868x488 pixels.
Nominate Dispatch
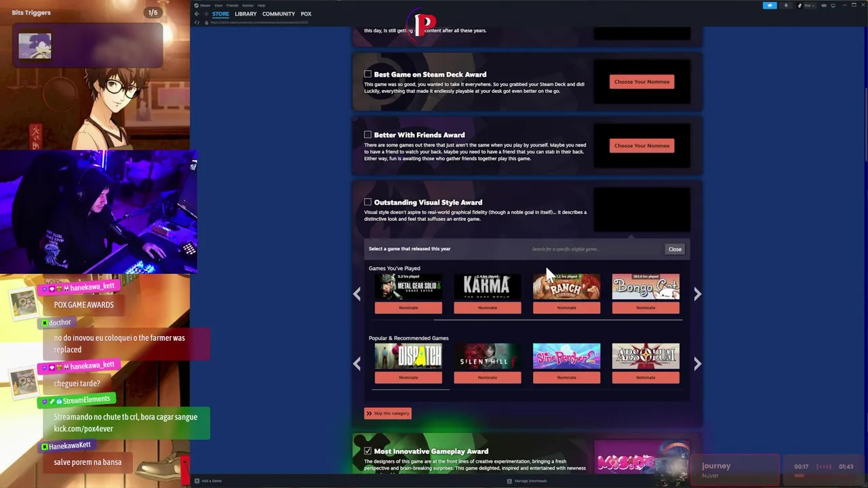[x=408, y=378]
